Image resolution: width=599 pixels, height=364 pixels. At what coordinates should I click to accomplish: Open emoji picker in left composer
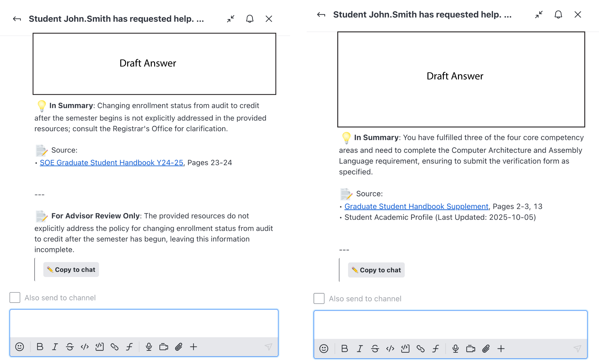(19, 347)
